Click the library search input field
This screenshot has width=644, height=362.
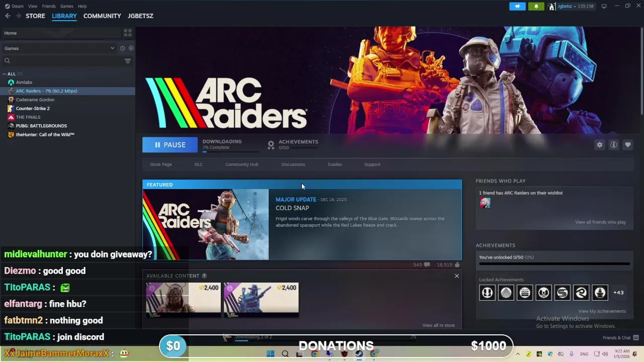tap(66, 61)
